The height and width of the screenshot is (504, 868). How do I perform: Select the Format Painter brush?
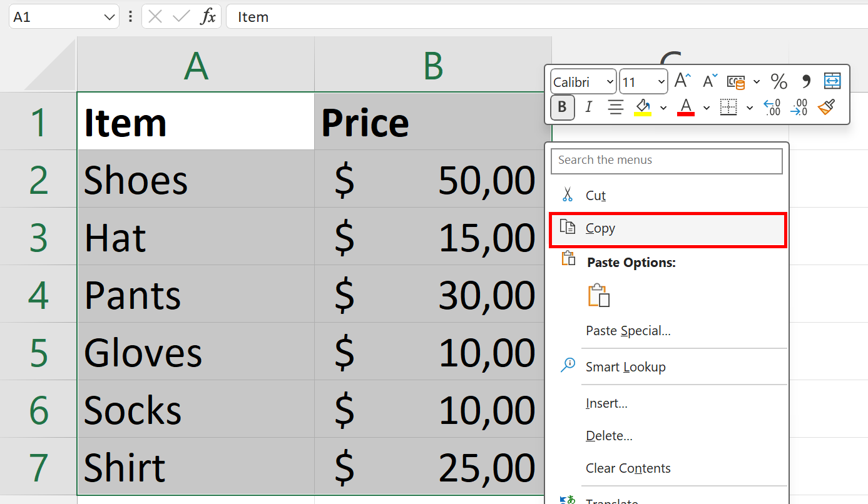tap(827, 108)
